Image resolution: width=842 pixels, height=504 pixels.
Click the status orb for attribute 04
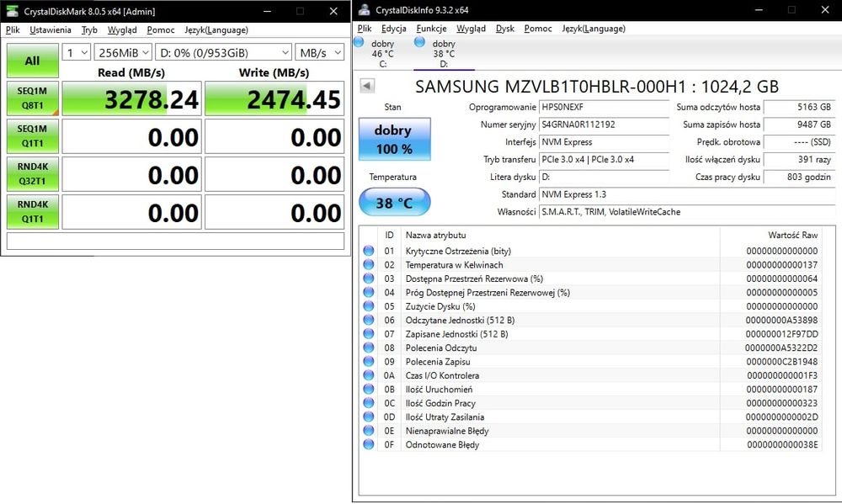click(x=369, y=293)
